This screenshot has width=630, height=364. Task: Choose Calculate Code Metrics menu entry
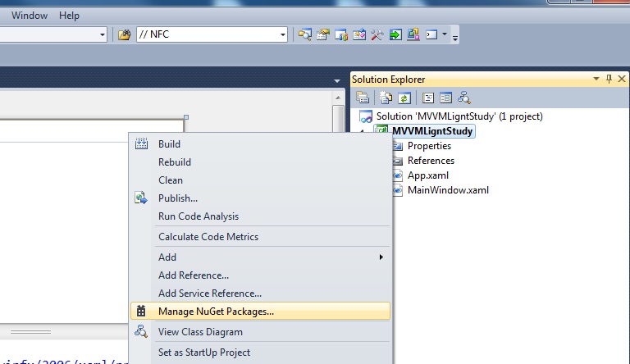coord(260,237)
